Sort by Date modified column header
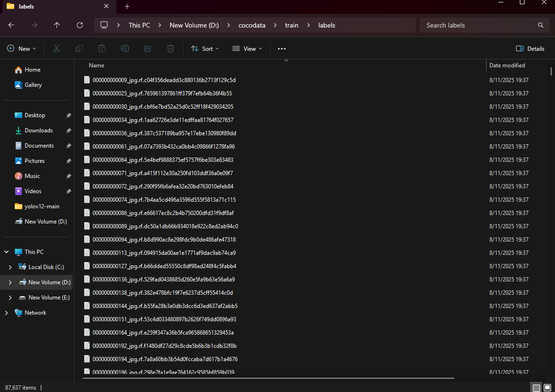This screenshot has width=555, height=392. 507,65
